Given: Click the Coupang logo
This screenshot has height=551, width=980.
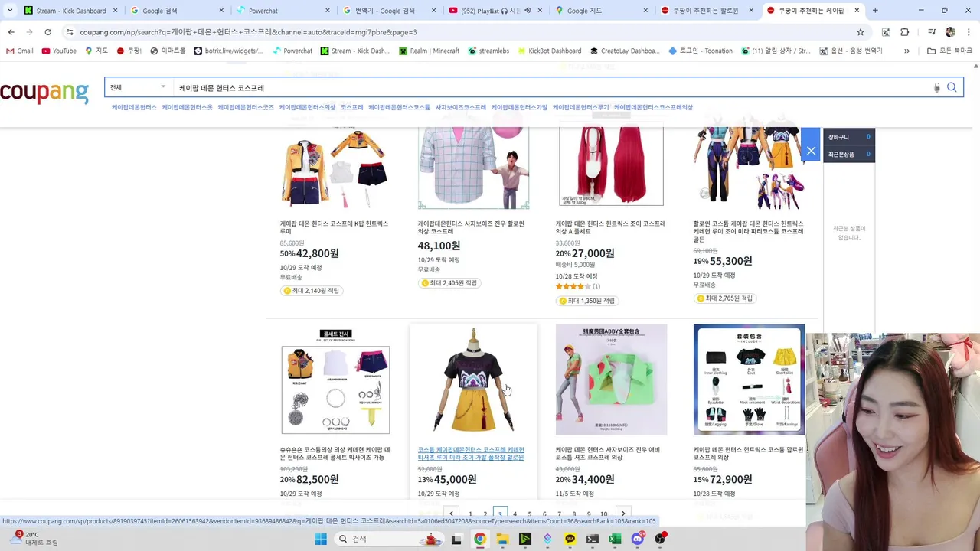Looking at the screenshot, I should 44,92.
